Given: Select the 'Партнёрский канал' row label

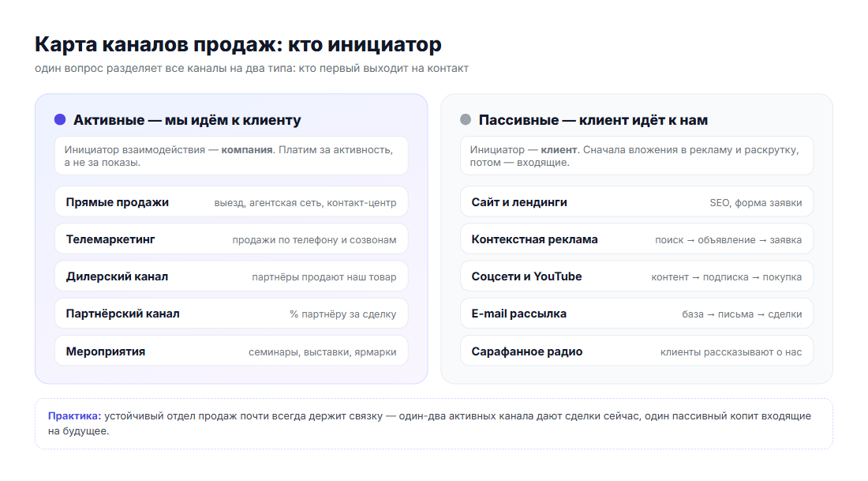Looking at the screenshot, I should point(123,314).
